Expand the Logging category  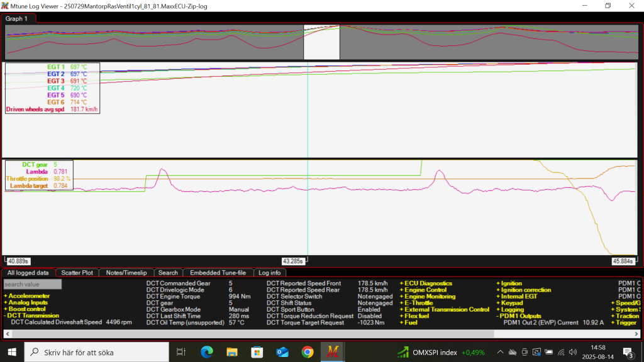click(x=509, y=309)
